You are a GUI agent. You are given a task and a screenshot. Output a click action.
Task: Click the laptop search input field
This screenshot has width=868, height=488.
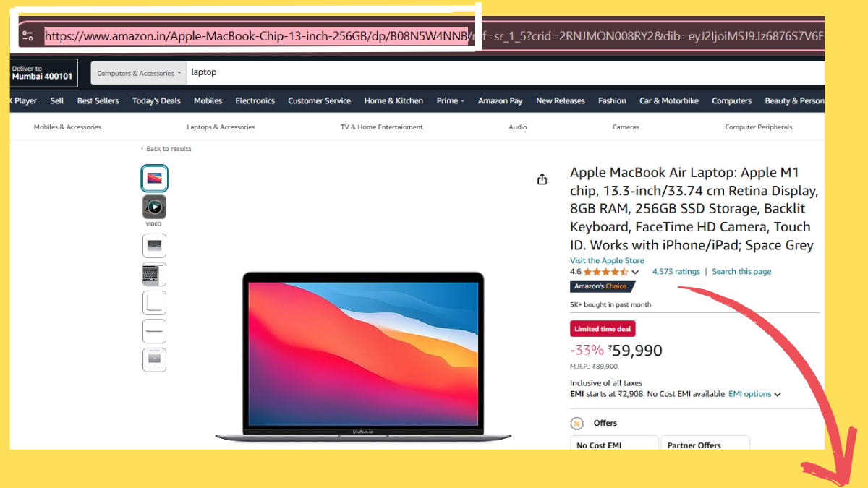pyautogui.click(x=289, y=72)
